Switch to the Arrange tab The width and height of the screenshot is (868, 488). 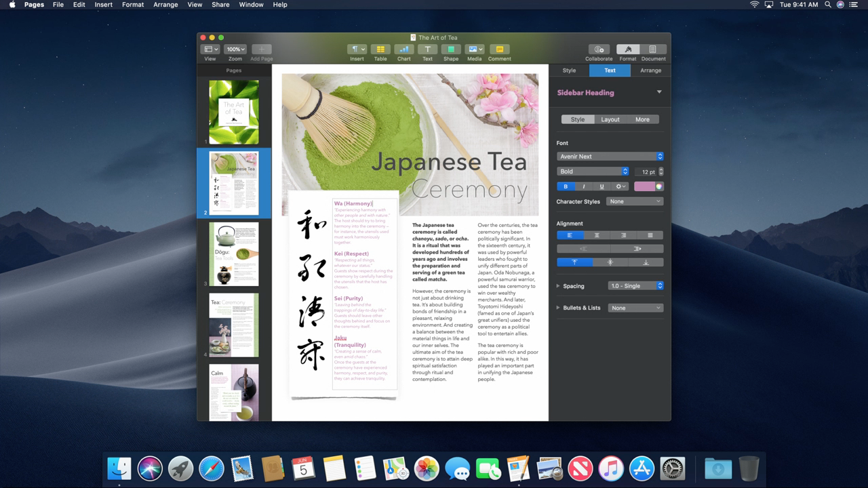[x=650, y=70]
